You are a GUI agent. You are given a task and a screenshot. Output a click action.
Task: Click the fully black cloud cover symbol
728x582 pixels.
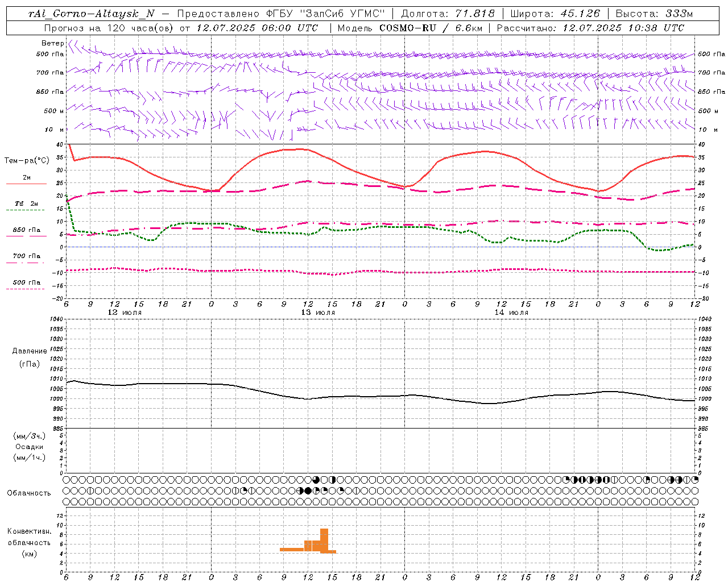[x=308, y=490]
